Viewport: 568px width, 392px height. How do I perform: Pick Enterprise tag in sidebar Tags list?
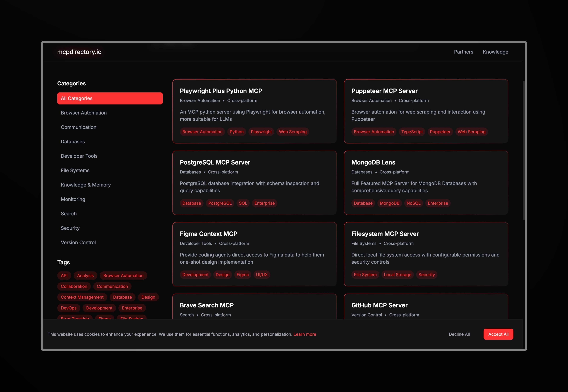132,308
